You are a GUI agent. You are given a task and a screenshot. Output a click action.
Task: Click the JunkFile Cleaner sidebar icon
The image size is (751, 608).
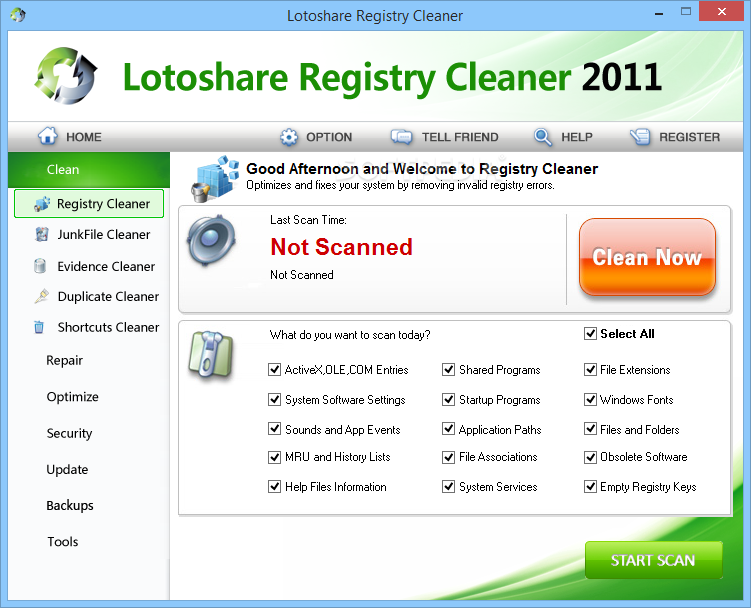click(42, 234)
